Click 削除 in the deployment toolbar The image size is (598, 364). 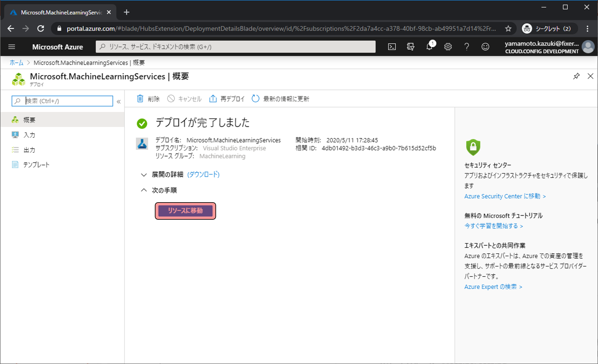148,99
